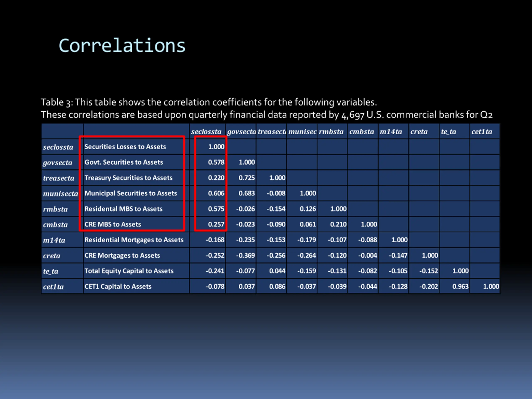Select value 0.578 in govsecta row
This screenshot has height=399, width=532.
click(x=216, y=162)
